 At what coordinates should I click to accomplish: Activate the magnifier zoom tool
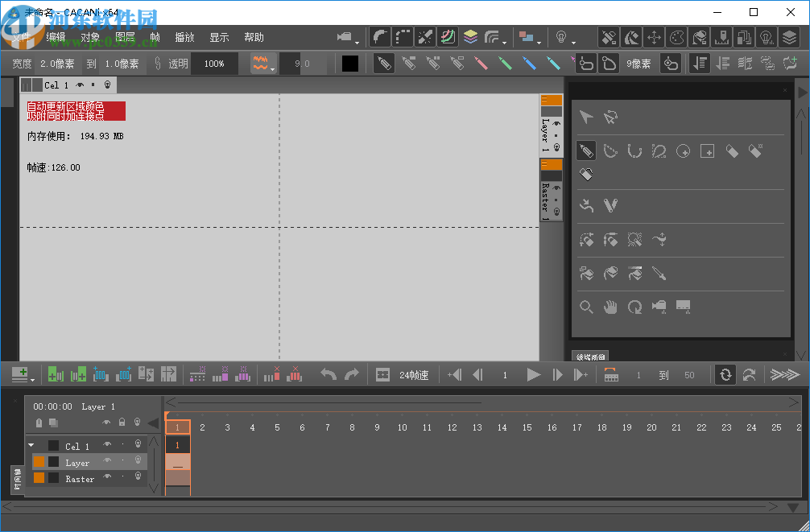pos(587,307)
